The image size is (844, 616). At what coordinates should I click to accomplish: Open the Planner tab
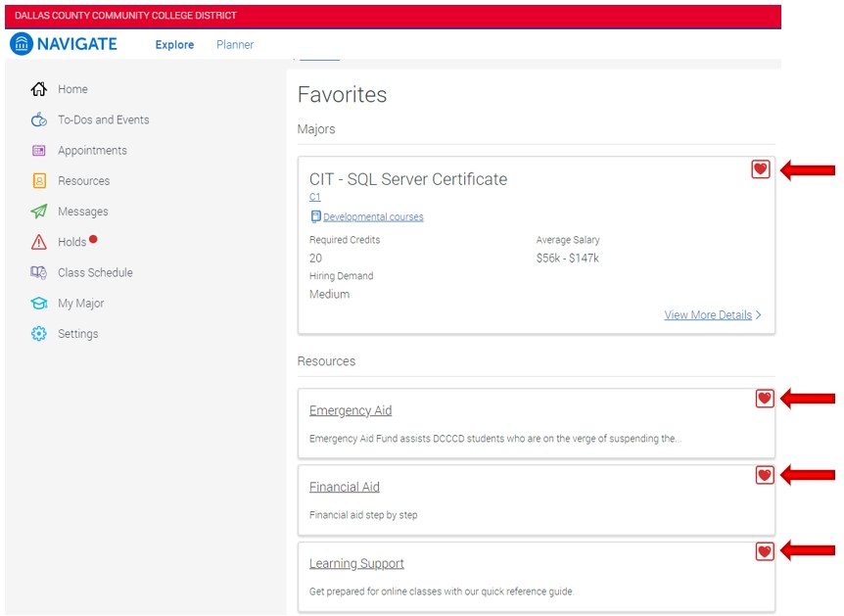(235, 44)
